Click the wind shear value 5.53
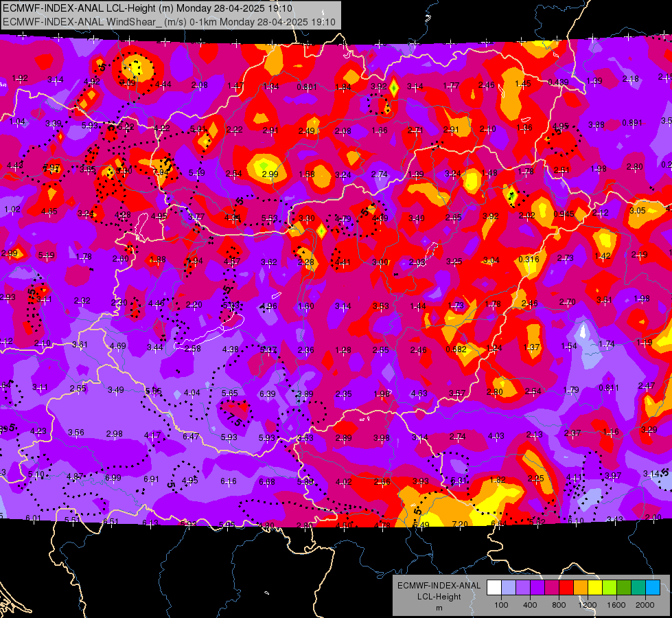Screen dimensions: 672x618 point(270,218)
